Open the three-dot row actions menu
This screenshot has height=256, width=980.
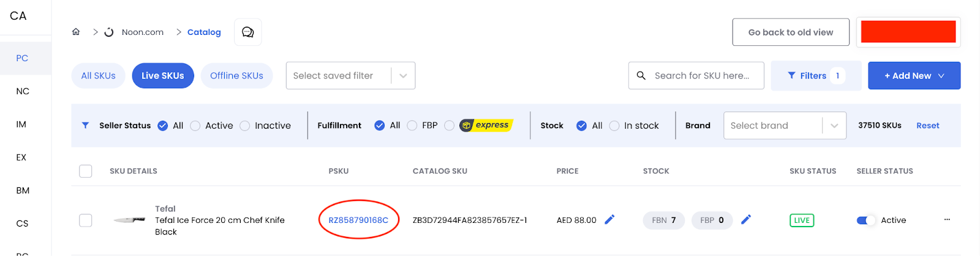coord(947,219)
